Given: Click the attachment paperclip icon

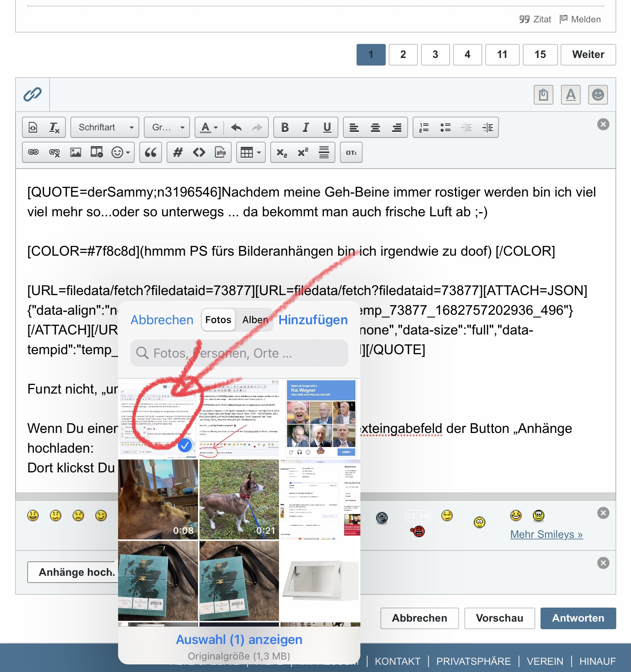Looking at the screenshot, I should click(x=33, y=95).
